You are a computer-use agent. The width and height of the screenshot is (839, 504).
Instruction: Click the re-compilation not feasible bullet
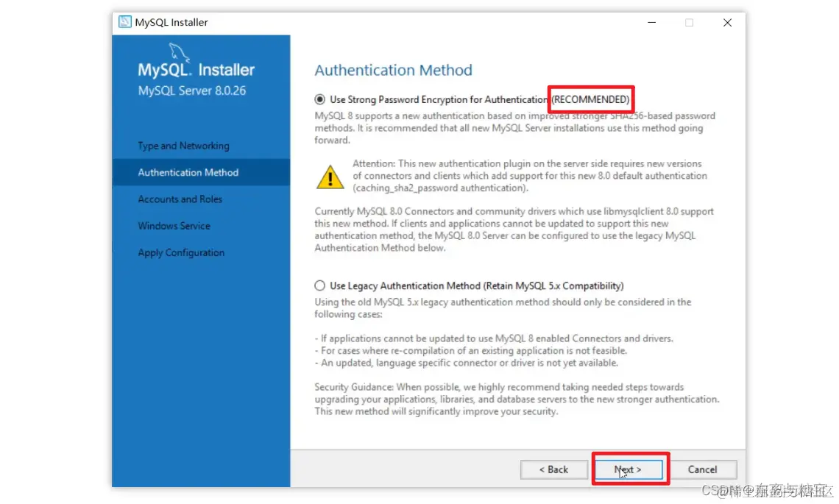tap(471, 350)
